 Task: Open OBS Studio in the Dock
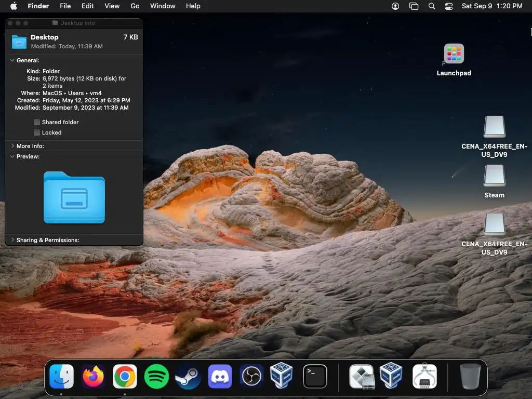pyautogui.click(x=251, y=376)
